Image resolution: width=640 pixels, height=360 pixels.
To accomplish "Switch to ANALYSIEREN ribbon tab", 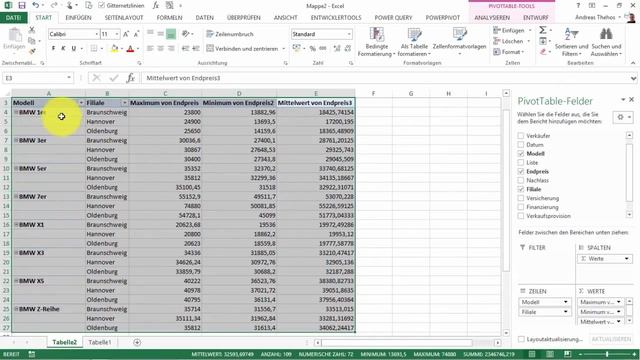I will click(492, 18).
